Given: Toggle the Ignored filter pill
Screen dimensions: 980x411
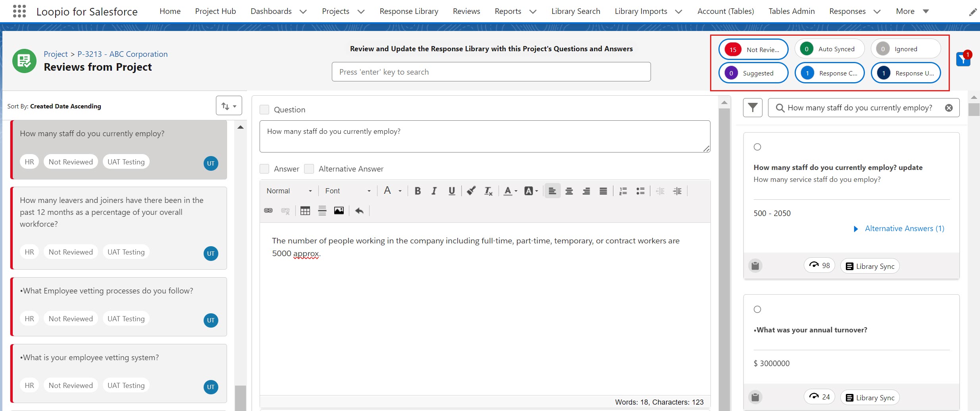Looking at the screenshot, I should point(906,49).
